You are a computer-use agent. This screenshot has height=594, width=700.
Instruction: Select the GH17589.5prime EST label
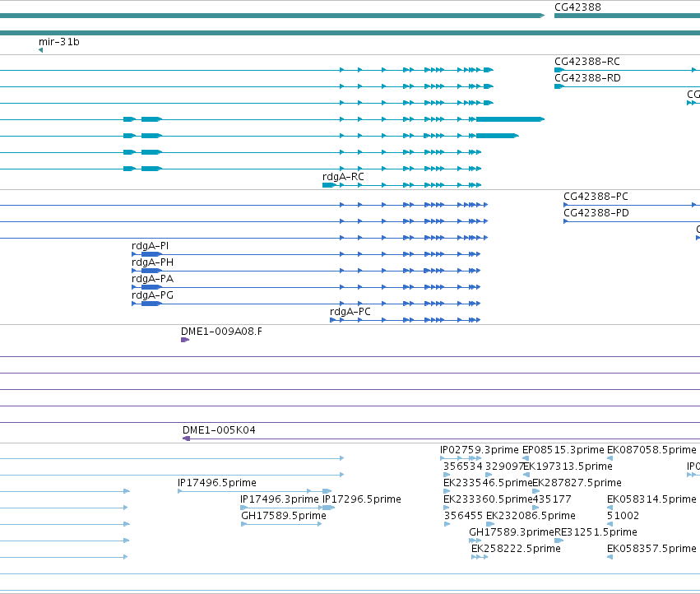[284, 516]
